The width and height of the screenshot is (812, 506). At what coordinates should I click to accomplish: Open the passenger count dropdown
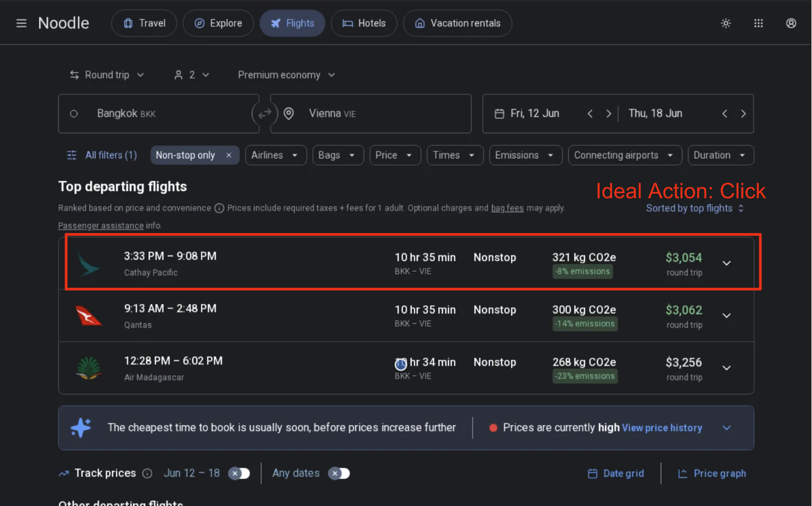tap(192, 75)
